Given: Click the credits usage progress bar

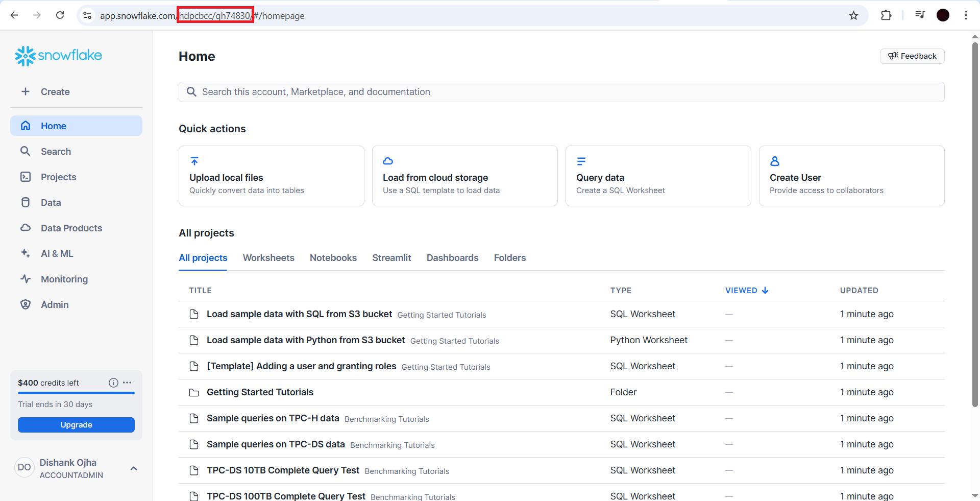Looking at the screenshot, I should (x=76, y=393).
